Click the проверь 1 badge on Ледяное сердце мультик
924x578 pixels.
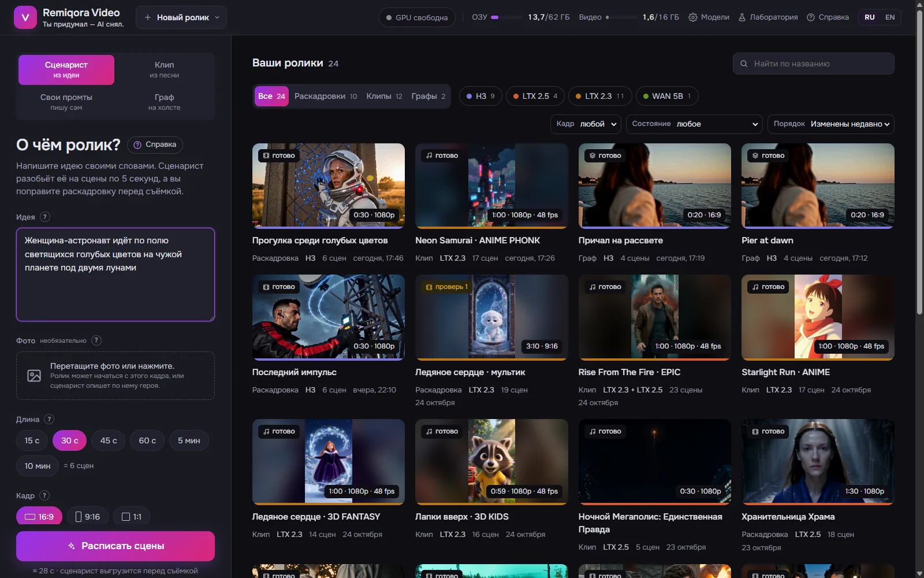click(x=446, y=287)
